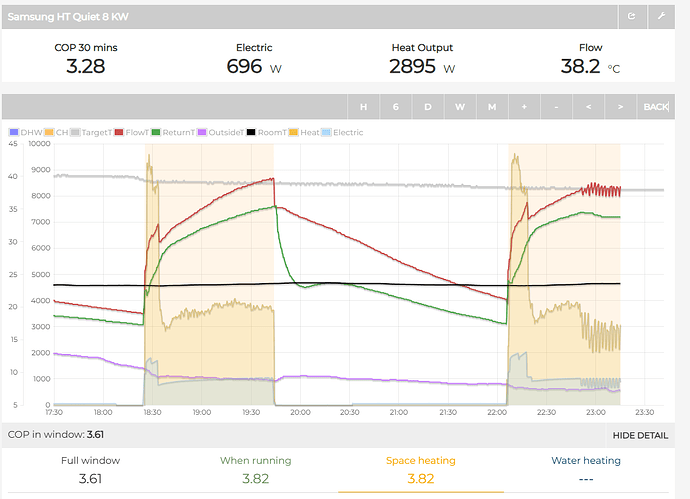Zoom out with the minus button
This screenshot has width=690, height=499.
click(556, 107)
